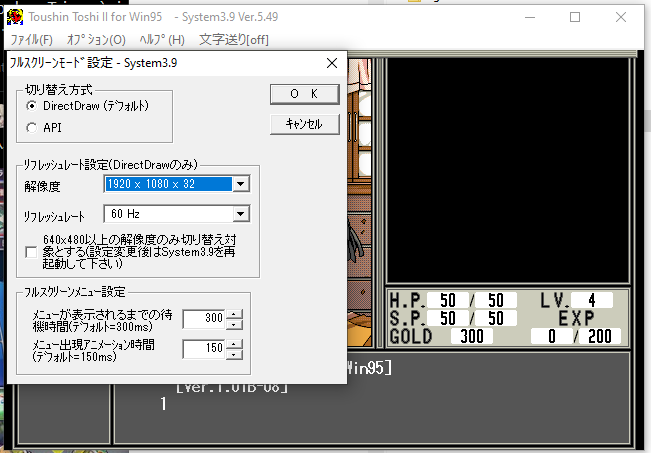Click the メニュー出現アニメーション時間 label
The height and width of the screenshot is (453, 651).
(93, 350)
